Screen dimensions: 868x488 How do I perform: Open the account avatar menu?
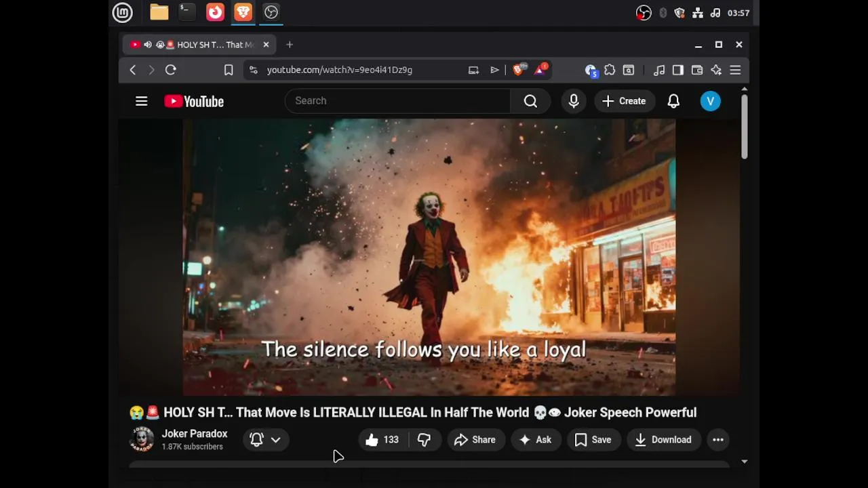710,101
